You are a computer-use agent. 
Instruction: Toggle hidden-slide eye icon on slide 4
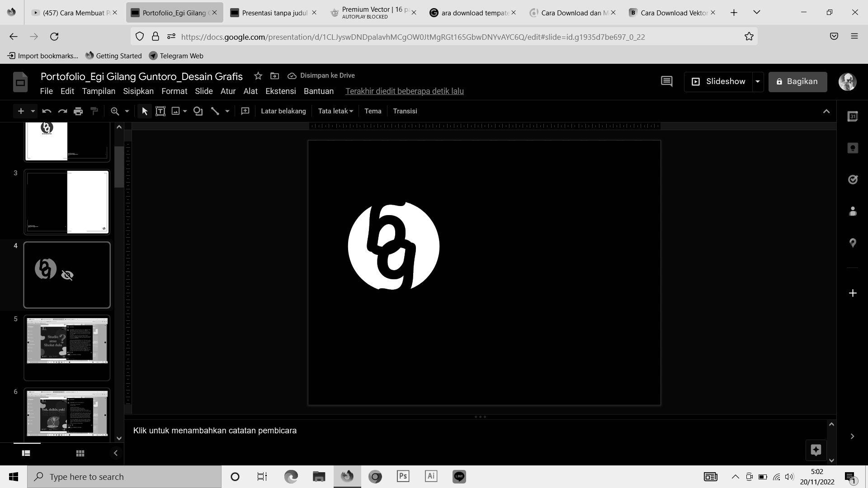click(x=67, y=275)
